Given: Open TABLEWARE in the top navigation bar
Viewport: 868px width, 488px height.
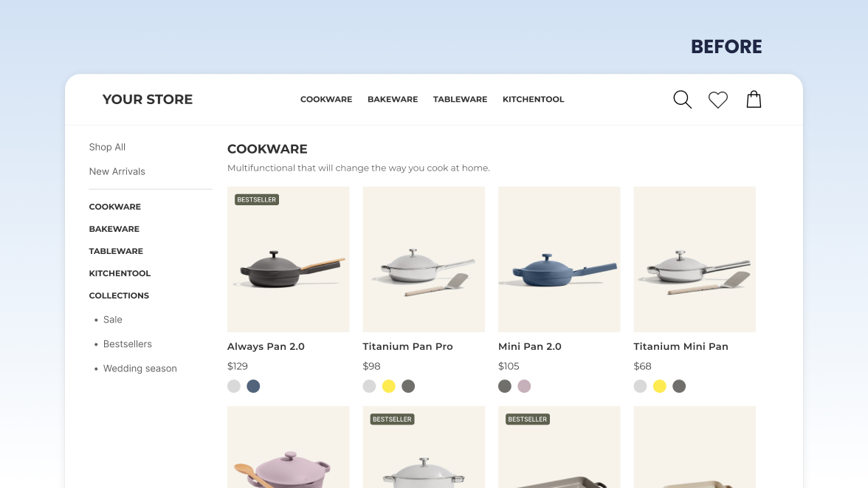Looking at the screenshot, I should [460, 99].
